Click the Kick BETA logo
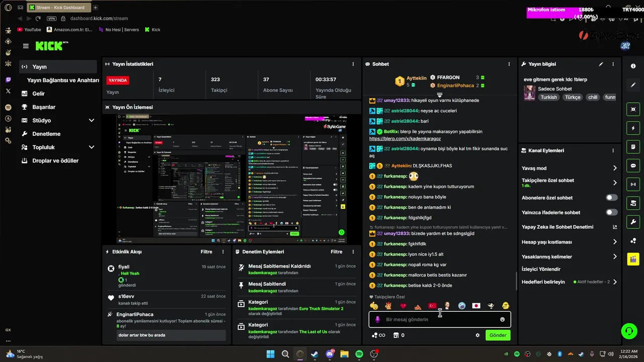The image size is (644, 362). tap(52, 46)
